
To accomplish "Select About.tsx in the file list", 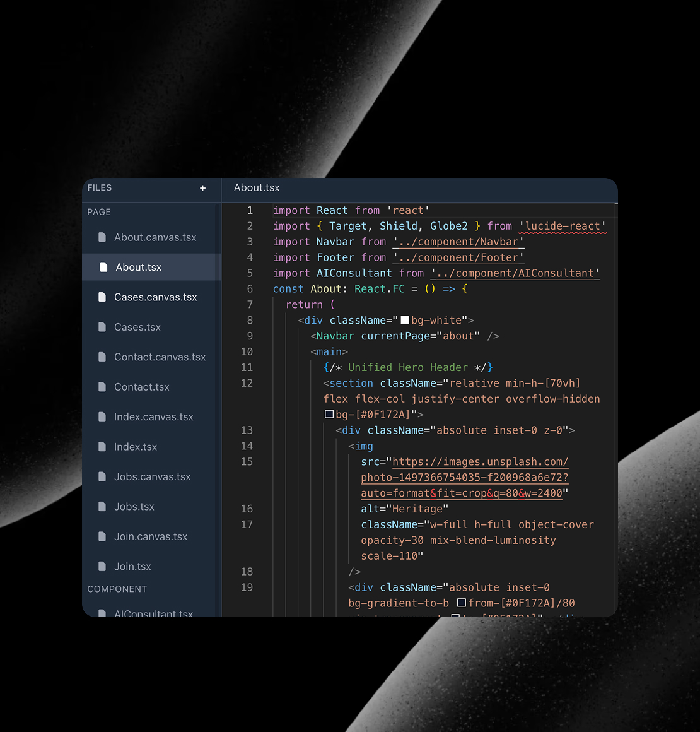I will click(x=139, y=268).
